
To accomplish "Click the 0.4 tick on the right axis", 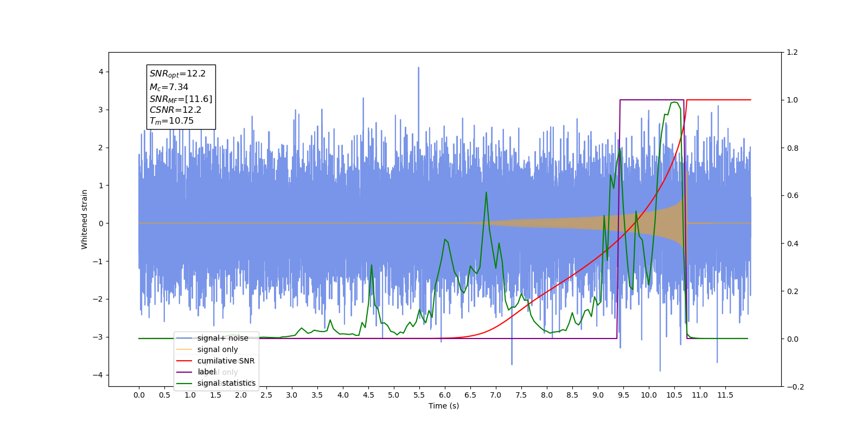I will 793,244.
